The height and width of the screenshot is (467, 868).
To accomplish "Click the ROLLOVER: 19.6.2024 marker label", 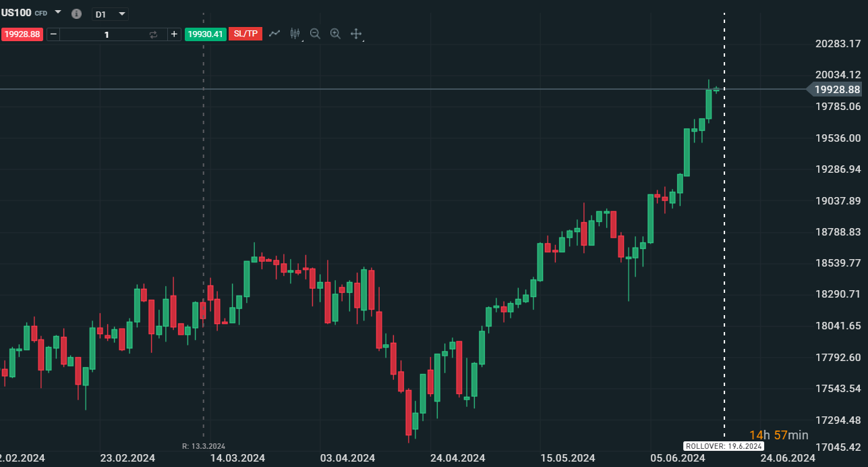I will [x=724, y=446].
